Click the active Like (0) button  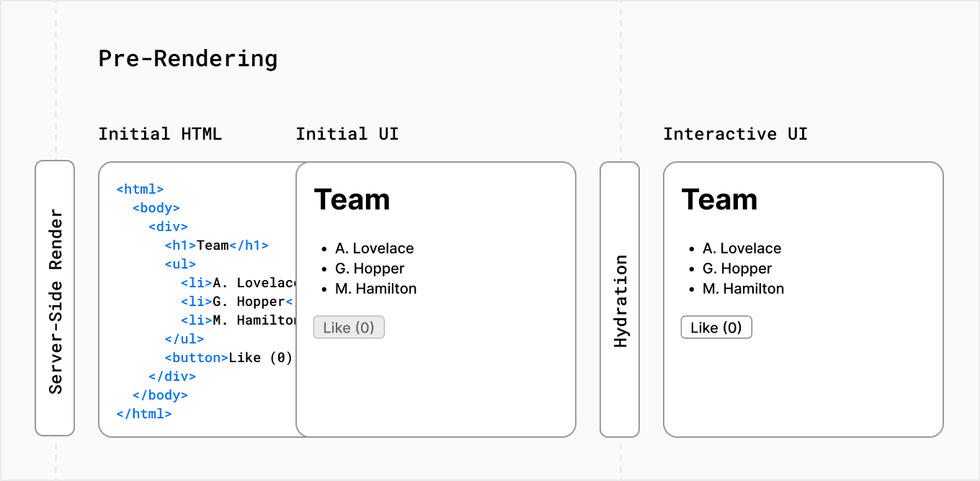716,328
